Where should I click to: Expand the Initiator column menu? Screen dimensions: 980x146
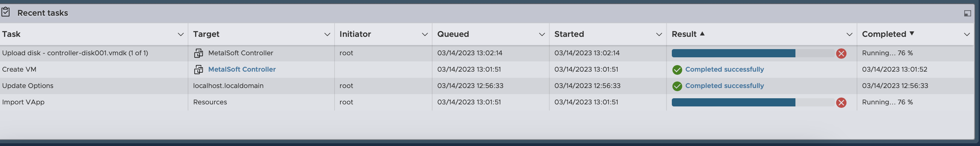[x=425, y=34]
